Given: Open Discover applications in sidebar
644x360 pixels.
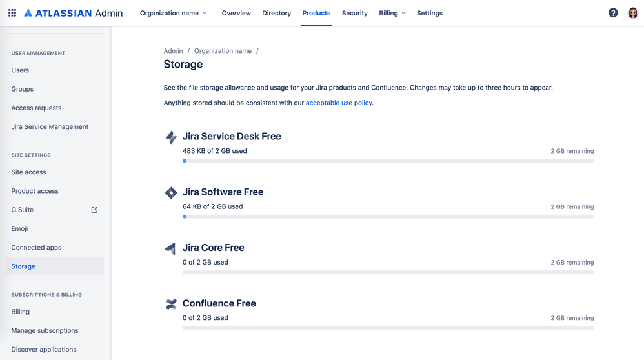Looking at the screenshot, I should [x=55, y=349].
